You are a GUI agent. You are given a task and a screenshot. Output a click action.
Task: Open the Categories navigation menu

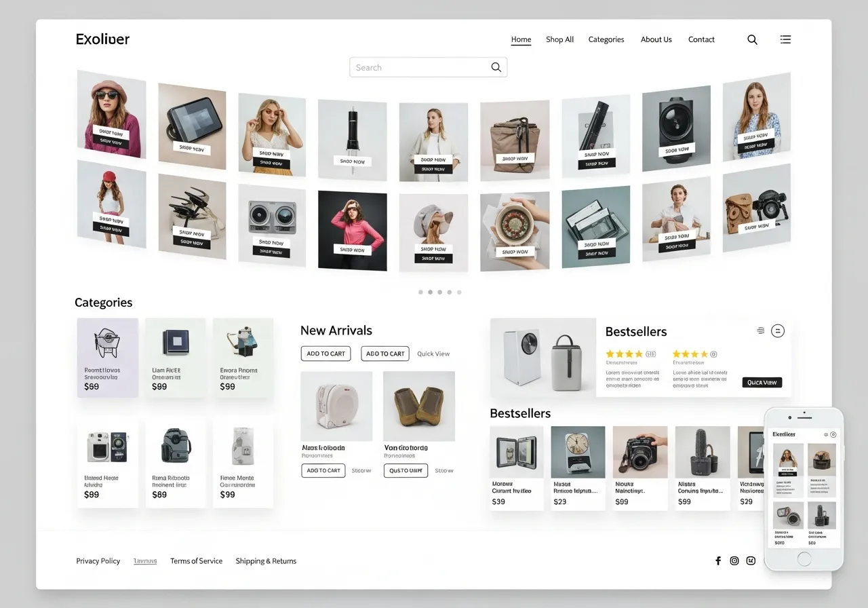coord(606,39)
